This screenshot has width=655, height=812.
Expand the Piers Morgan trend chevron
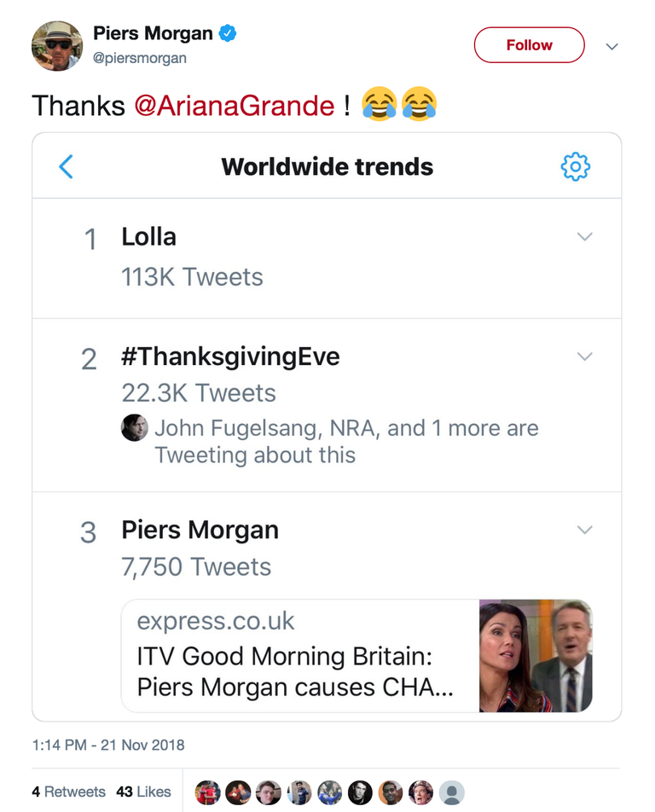[x=584, y=529]
